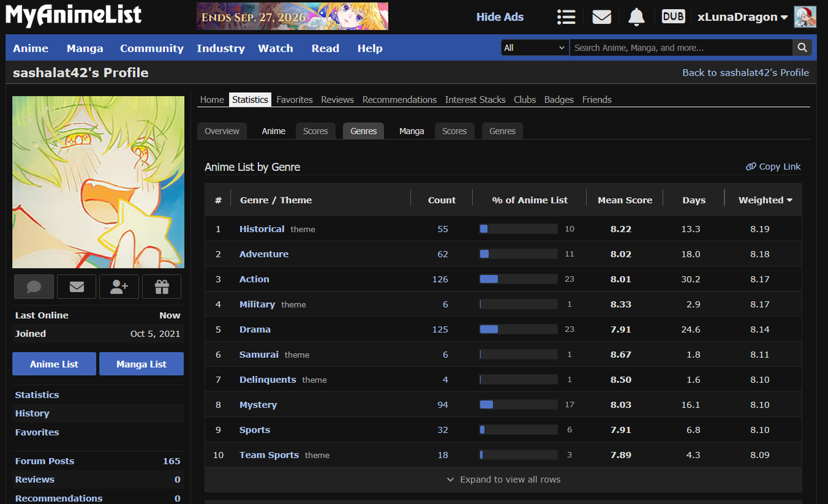Switch to the Badges profile tab
828x504 pixels.
559,100
